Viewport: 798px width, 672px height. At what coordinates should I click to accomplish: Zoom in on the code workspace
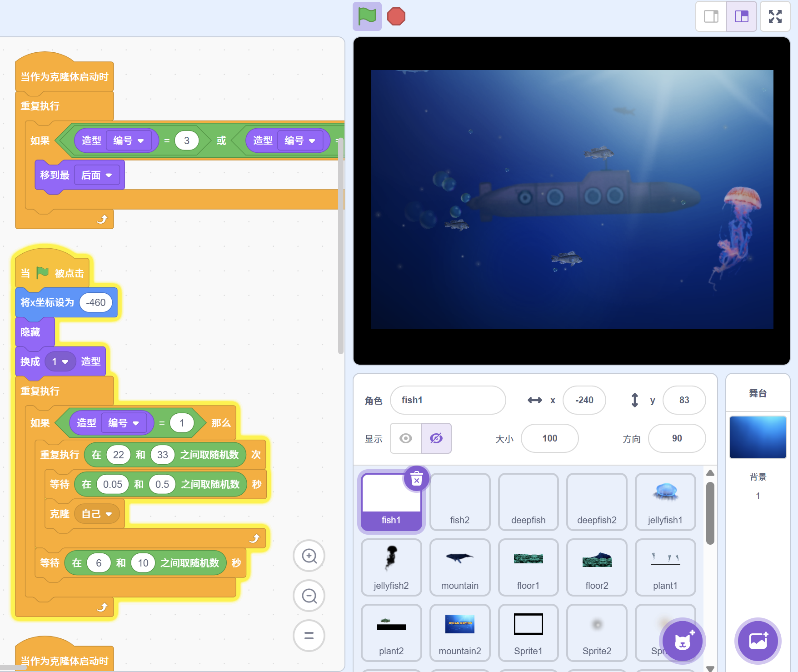[309, 556]
